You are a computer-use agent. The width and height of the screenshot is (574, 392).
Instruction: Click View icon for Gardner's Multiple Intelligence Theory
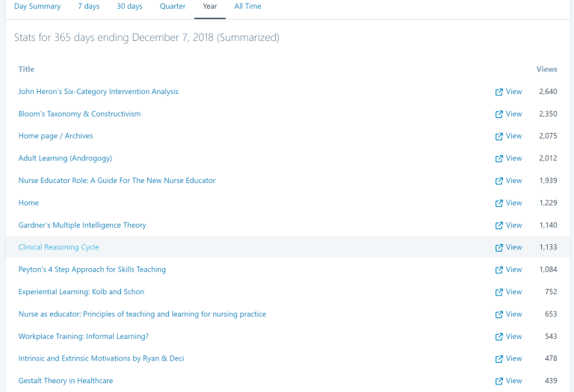[x=499, y=225]
